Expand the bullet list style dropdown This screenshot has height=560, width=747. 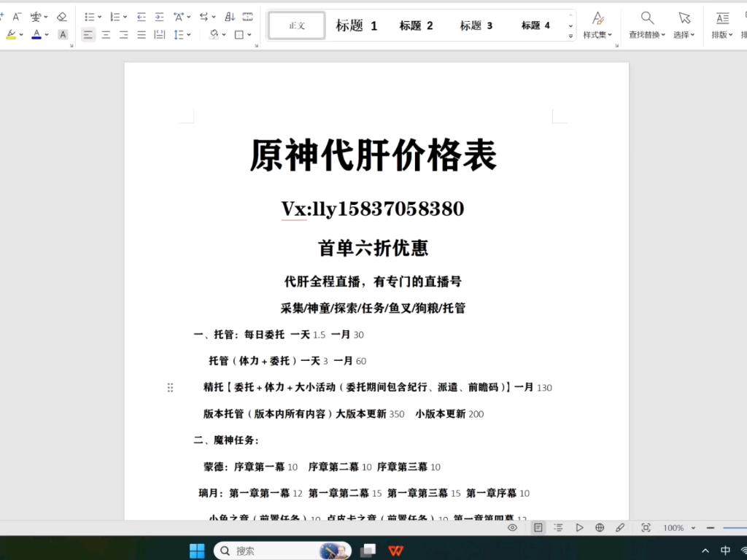tap(99, 17)
